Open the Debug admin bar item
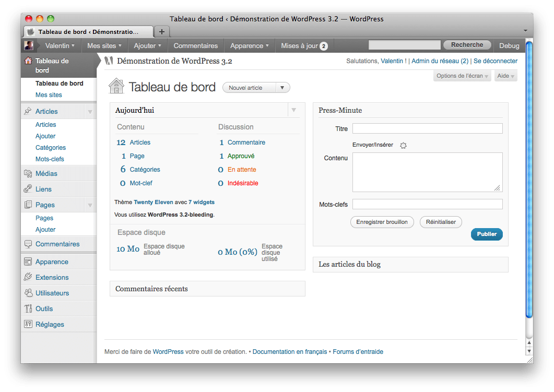 [x=509, y=45]
